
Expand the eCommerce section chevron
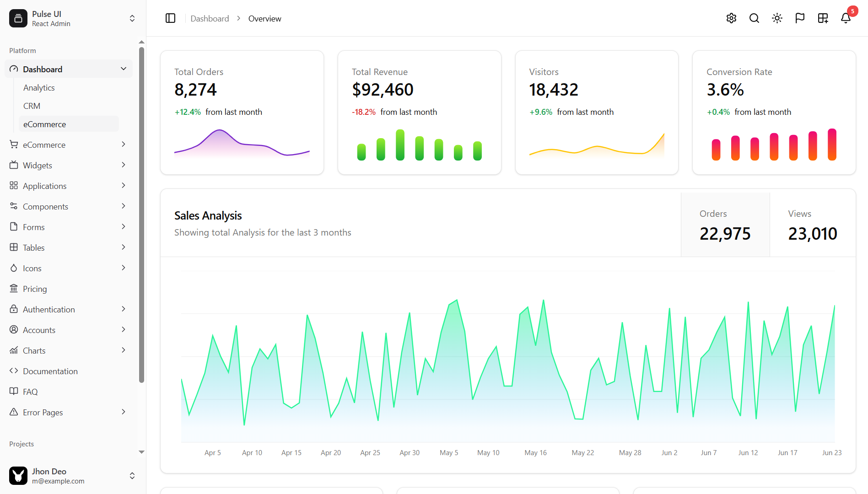click(124, 144)
